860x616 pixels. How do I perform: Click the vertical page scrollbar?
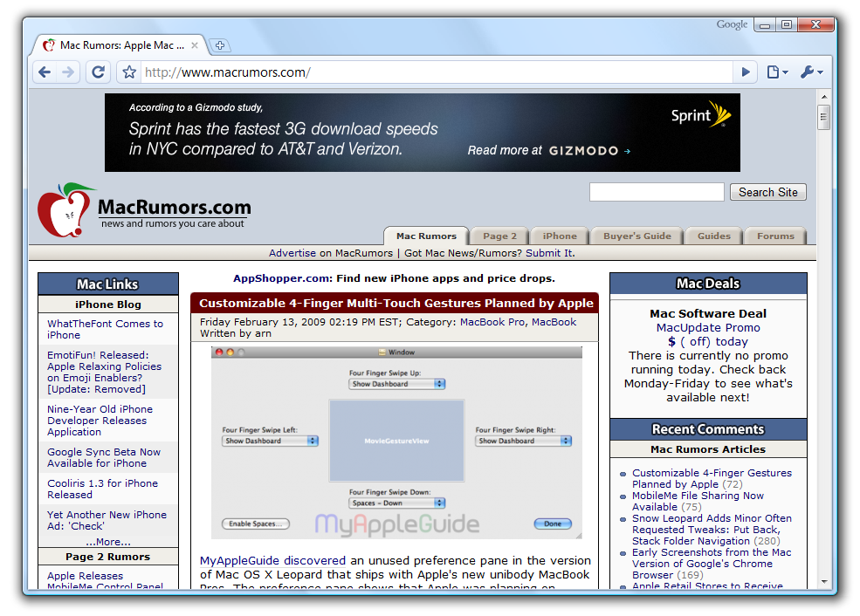pyautogui.click(x=822, y=116)
